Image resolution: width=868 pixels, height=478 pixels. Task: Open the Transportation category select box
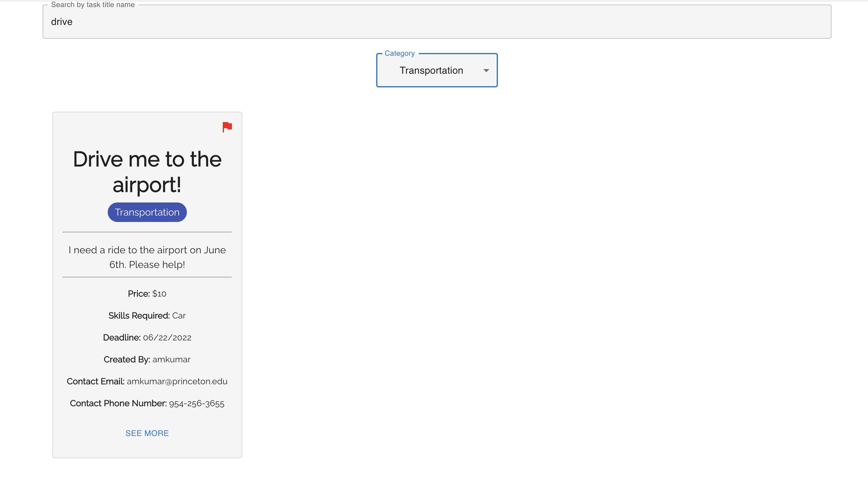431,70
